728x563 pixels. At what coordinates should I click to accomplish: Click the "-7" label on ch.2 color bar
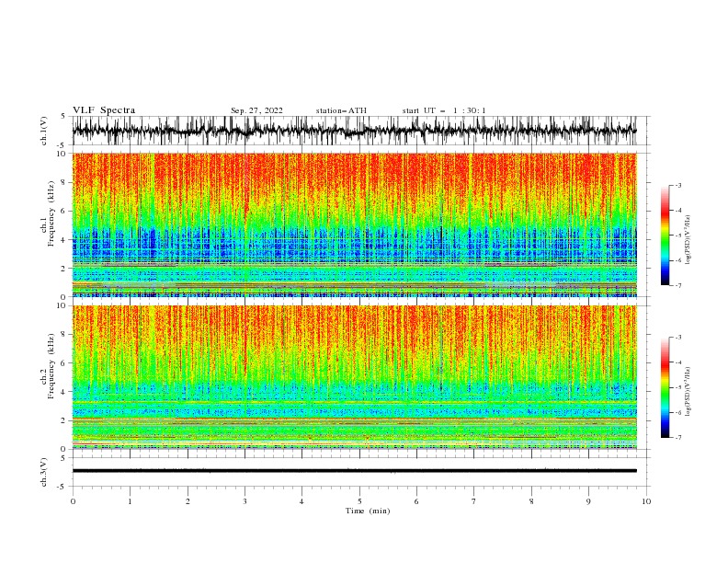coord(677,438)
